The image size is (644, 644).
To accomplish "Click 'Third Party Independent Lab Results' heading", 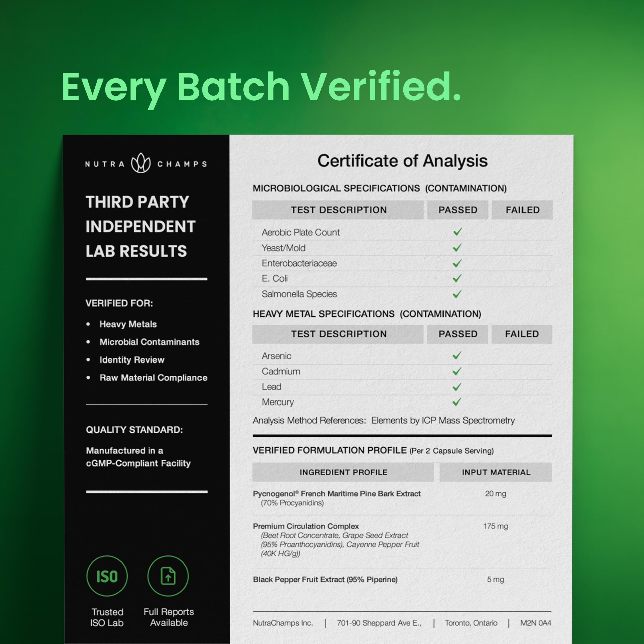I will (x=140, y=226).
